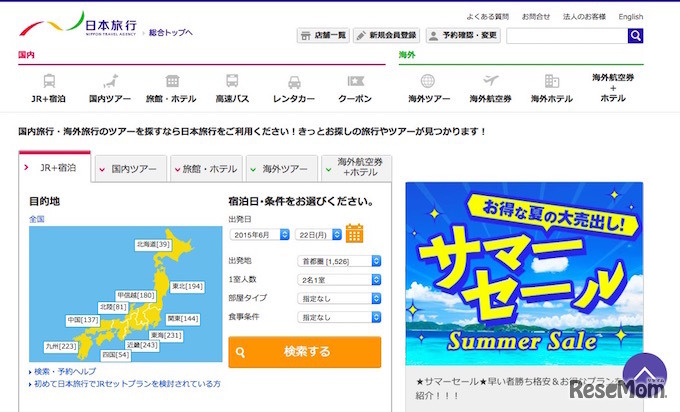Open the 高速バス bus icon

232,81
